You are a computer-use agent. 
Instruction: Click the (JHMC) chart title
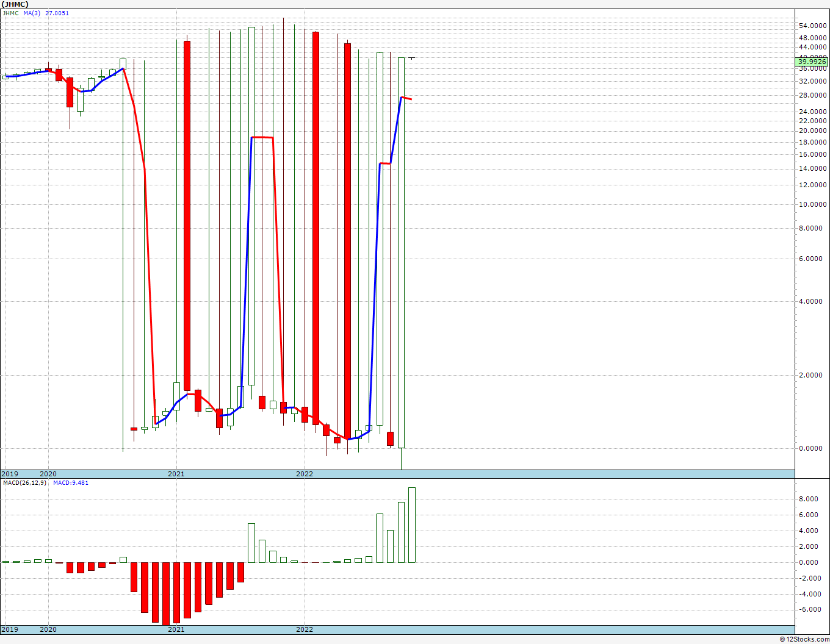15,4
